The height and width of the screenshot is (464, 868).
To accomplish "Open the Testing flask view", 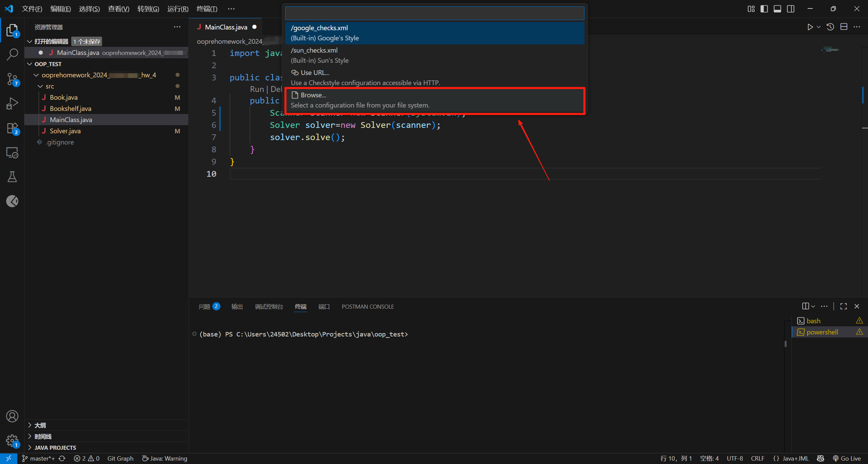I will pyautogui.click(x=12, y=177).
